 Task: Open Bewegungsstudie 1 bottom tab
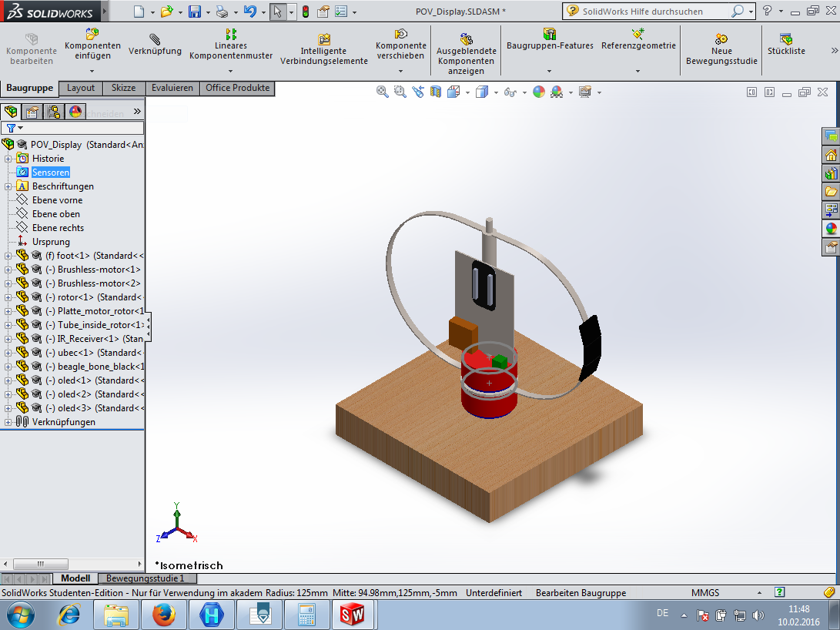pos(146,578)
